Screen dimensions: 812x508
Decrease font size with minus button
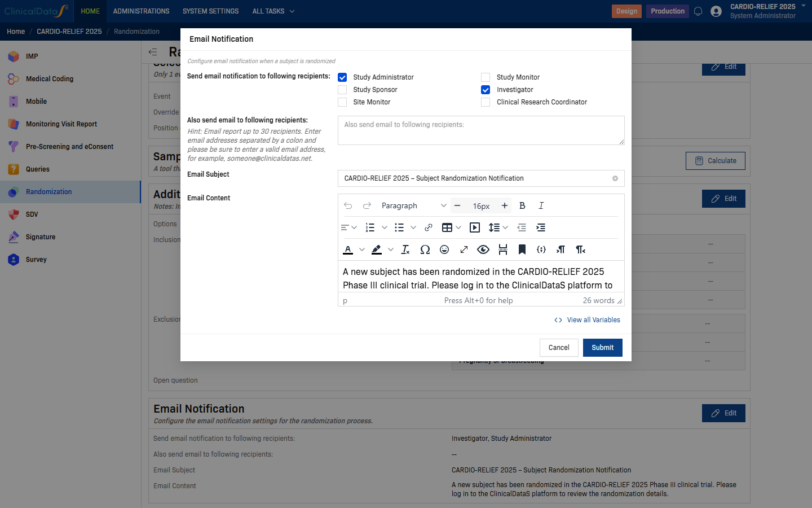click(x=457, y=206)
